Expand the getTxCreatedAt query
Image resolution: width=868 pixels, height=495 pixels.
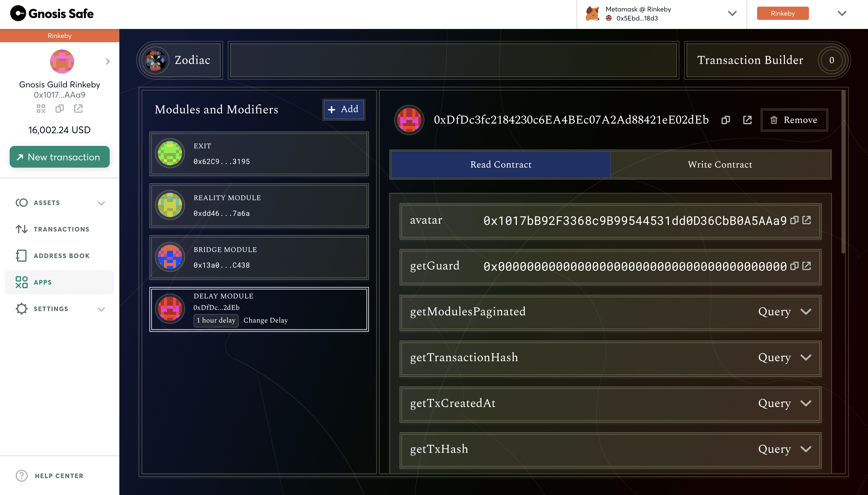(808, 403)
